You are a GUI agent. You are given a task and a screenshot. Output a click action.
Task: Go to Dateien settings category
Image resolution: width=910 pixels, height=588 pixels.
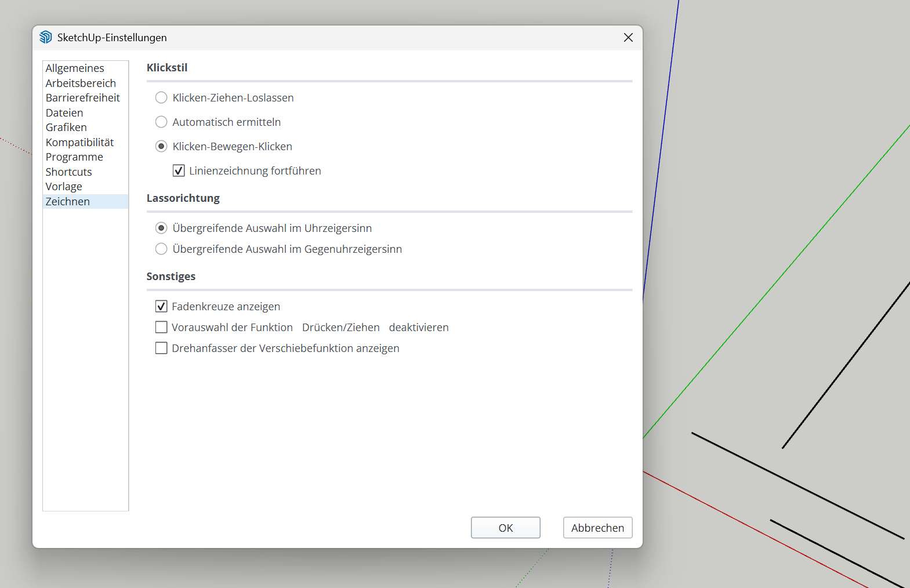tap(64, 113)
